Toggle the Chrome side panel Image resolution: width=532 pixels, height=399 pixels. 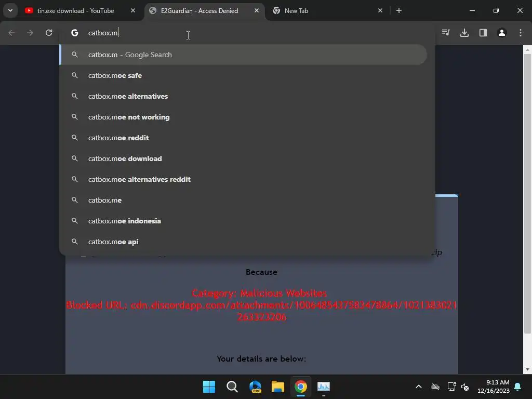point(483,33)
